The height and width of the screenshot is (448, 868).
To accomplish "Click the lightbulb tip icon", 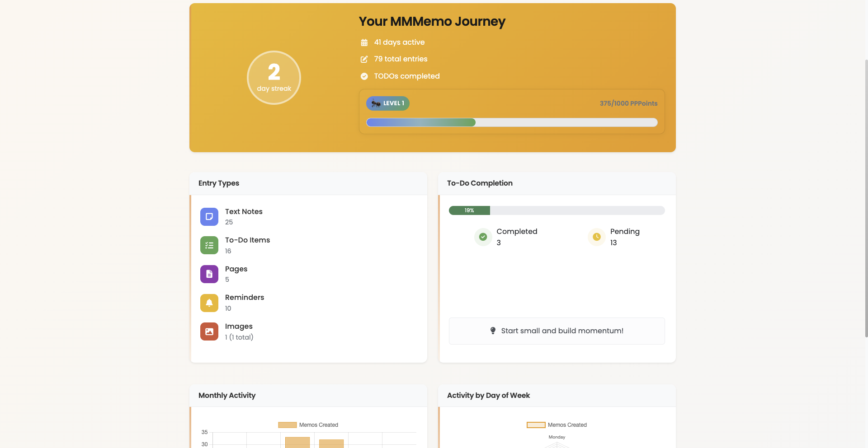I will 493,331.
